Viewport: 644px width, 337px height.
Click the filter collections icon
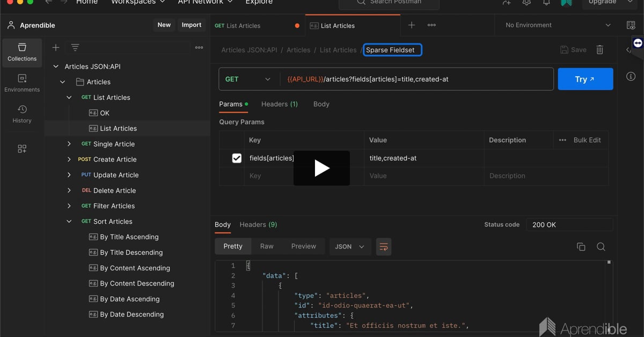coord(75,47)
